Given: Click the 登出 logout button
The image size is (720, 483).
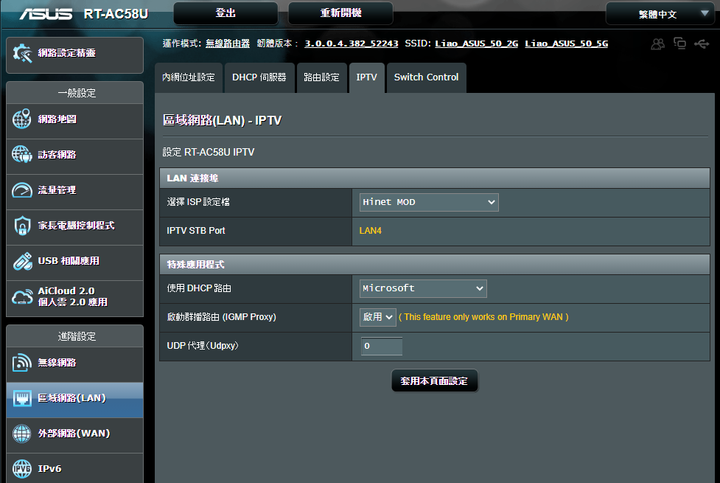Looking at the screenshot, I should [225, 13].
